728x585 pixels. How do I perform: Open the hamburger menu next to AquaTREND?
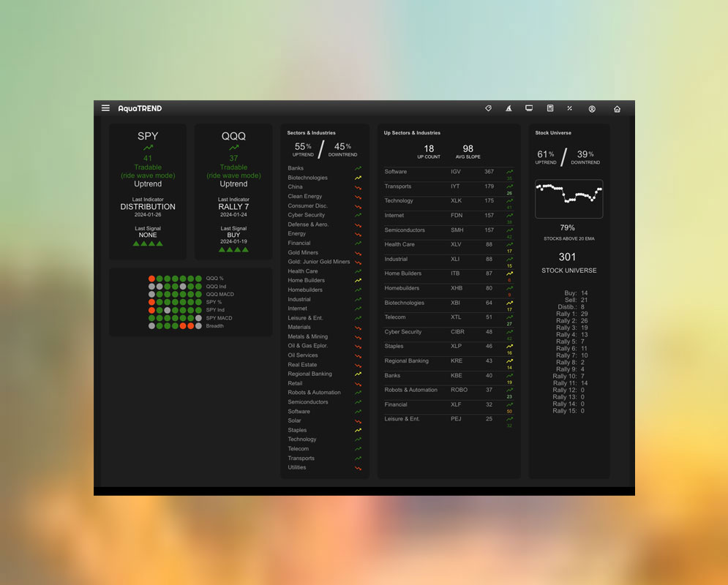(x=105, y=108)
